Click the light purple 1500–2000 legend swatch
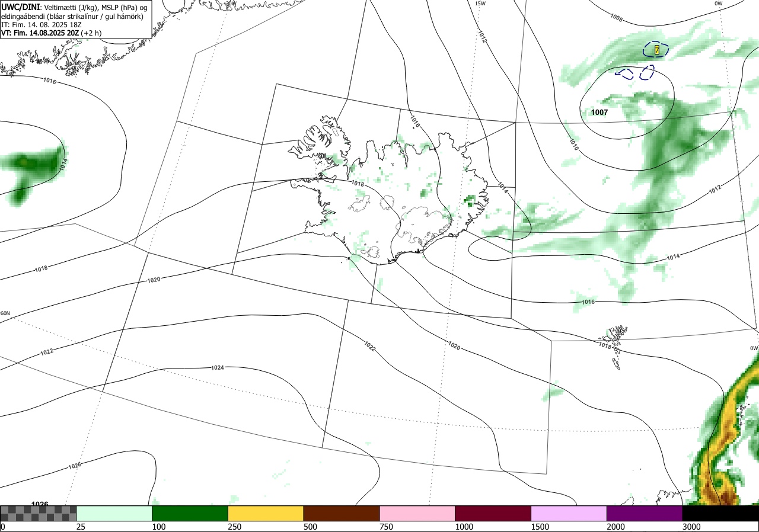 (569, 513)
